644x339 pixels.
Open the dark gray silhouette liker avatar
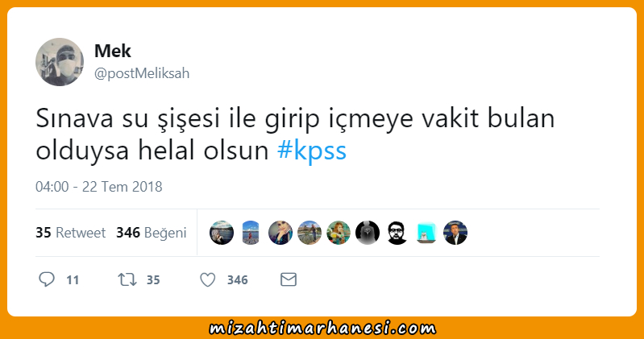tap(368, 233)
